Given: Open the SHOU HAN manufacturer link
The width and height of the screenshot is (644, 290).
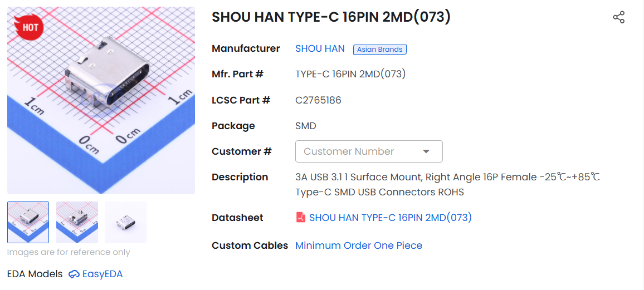Looking at the screenshot, I should pyautogui.click(x=320, y=48).
